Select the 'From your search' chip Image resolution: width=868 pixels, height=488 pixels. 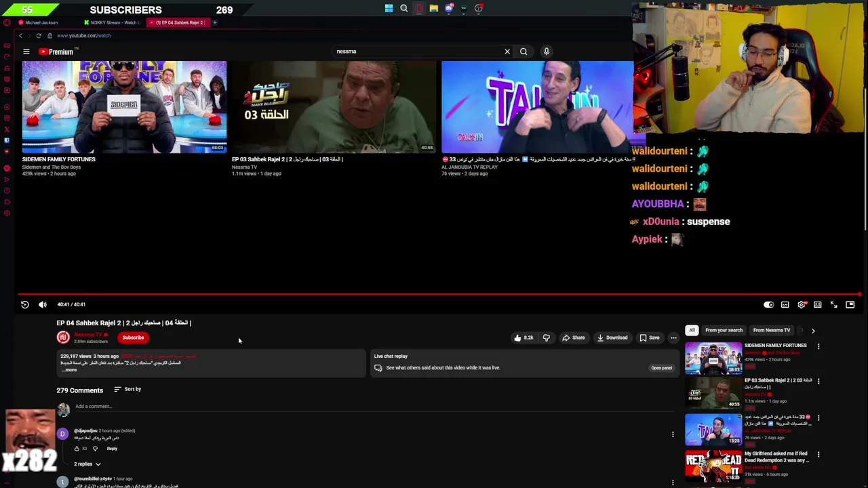pos(724,330)
